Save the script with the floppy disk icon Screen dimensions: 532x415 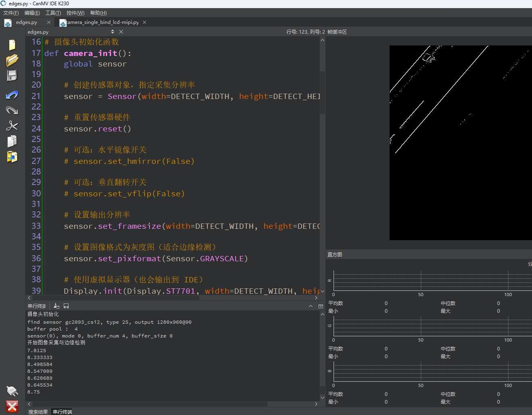pyautogui.click(x=12, y=75)
